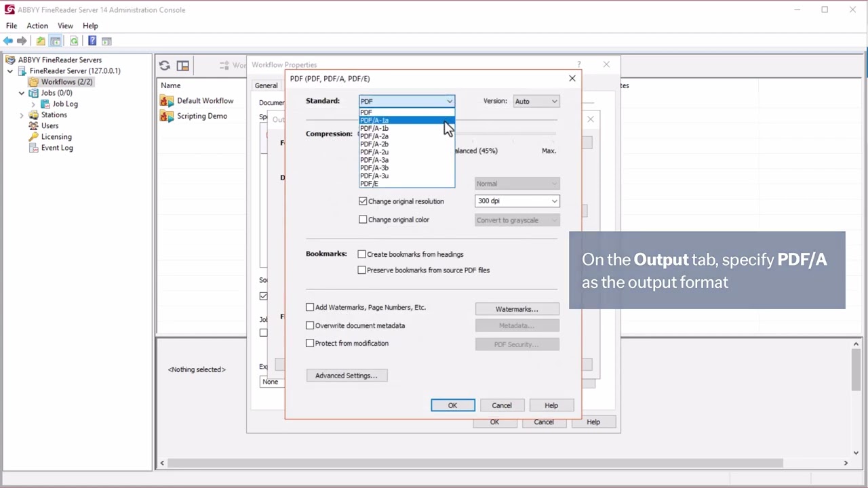Open the Help menu
The image size is (868, 488).
pyautogui.click(x=90, y=26)
